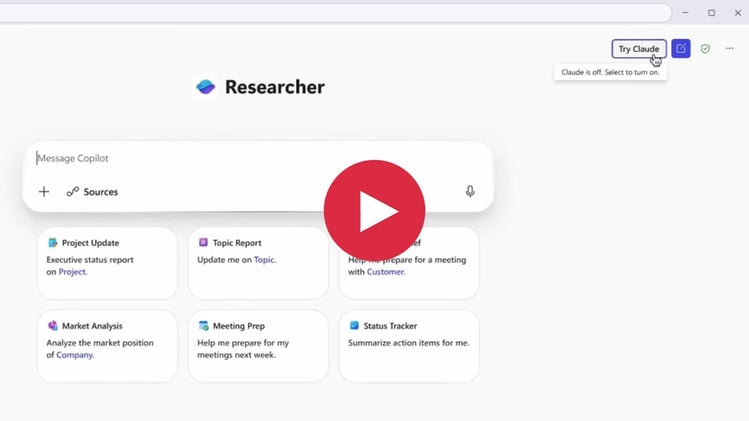Click the purple Topic Report card icon
Screen dimensions: 749x421
point(203,242)
